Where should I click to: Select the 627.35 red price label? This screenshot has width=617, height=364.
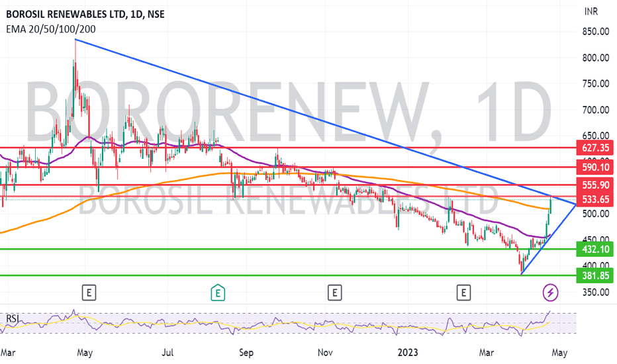595,148
